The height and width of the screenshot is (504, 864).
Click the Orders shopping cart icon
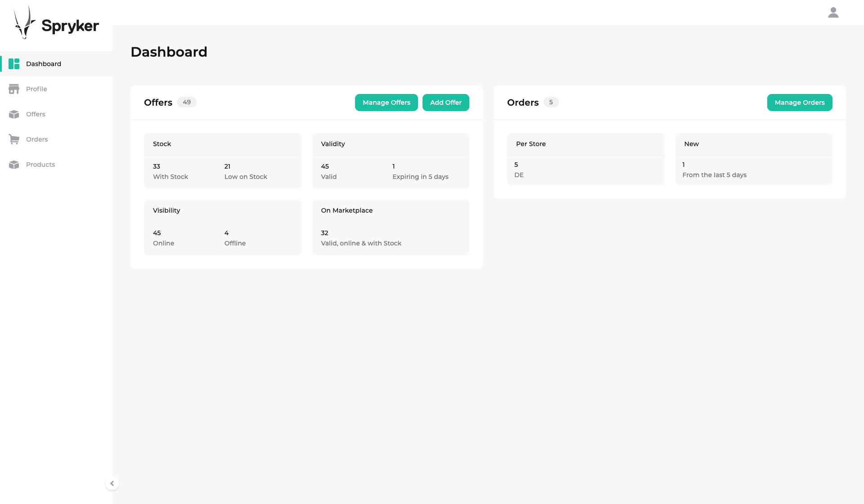click(x=14, y=139)
